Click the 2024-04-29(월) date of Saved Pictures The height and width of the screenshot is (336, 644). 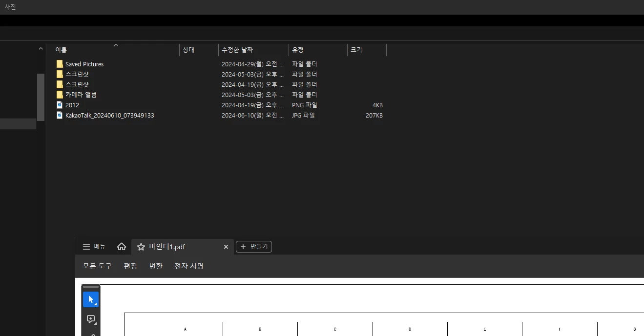(x=252, y=64)
